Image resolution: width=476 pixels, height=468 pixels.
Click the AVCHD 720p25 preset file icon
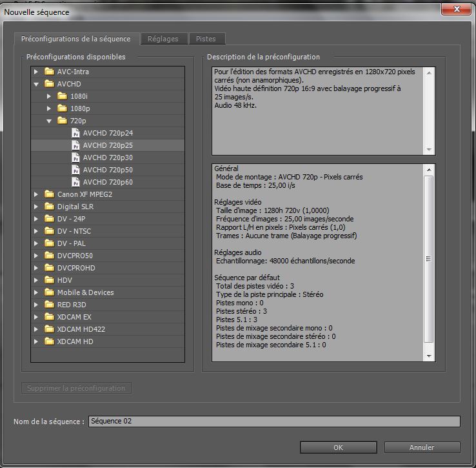[75, 145]
